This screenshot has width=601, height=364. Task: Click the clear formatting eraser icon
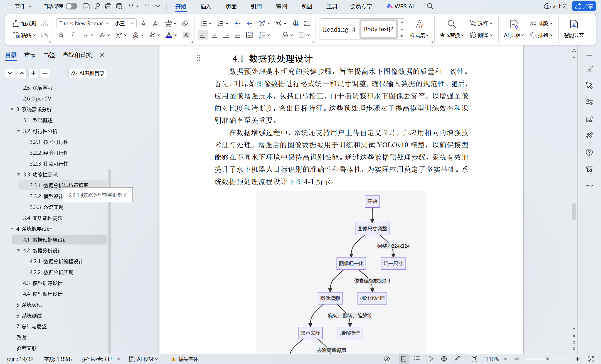click(x=186, y=23)
